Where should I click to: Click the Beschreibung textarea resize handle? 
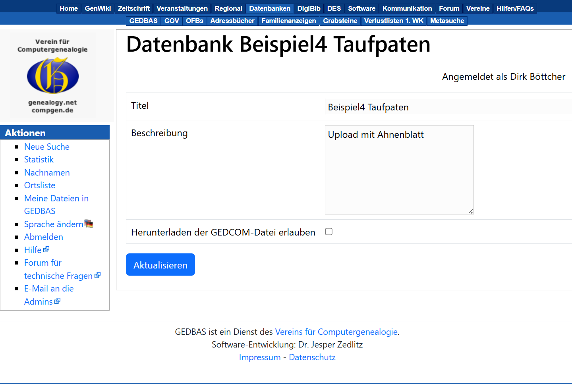coord(470,211)
